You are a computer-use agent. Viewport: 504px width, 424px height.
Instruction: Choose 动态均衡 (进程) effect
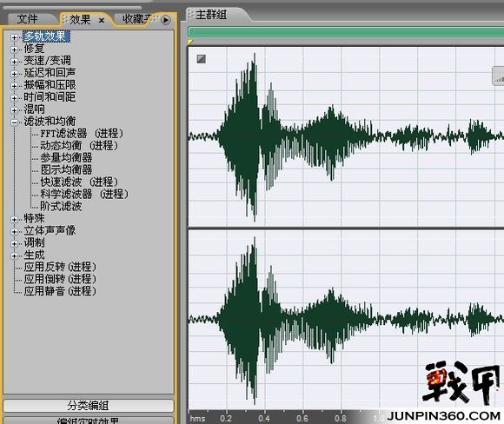[x=79, y=146]
